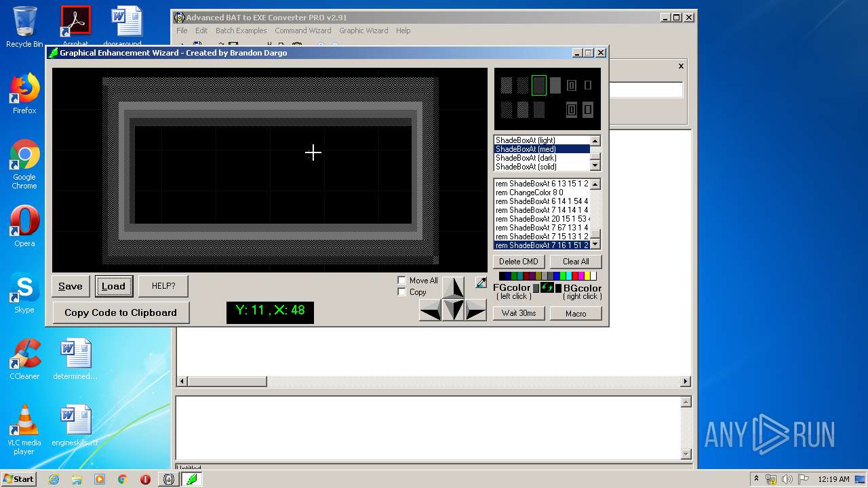Open the CCleaner desktop shortcut

tap(24, 359)
